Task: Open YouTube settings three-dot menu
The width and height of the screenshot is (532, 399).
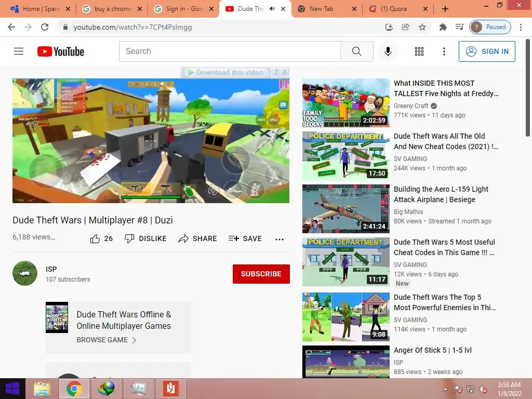Action: click(444, 51)
